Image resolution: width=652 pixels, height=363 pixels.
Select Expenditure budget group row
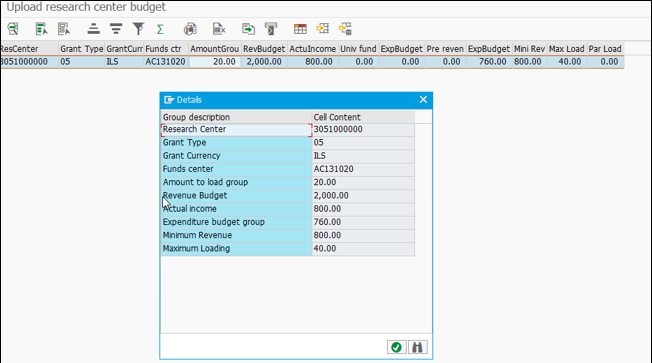[236, 222]
